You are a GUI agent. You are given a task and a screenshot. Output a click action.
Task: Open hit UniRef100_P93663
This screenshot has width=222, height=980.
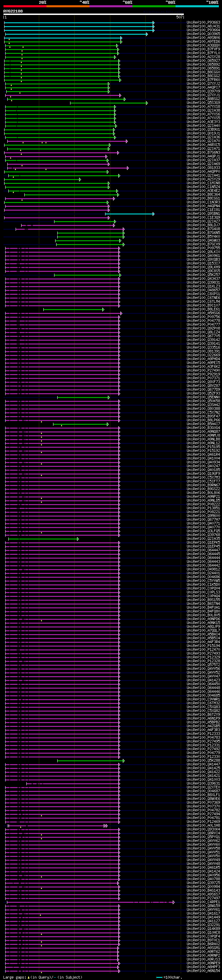click(x=203, y=23)
